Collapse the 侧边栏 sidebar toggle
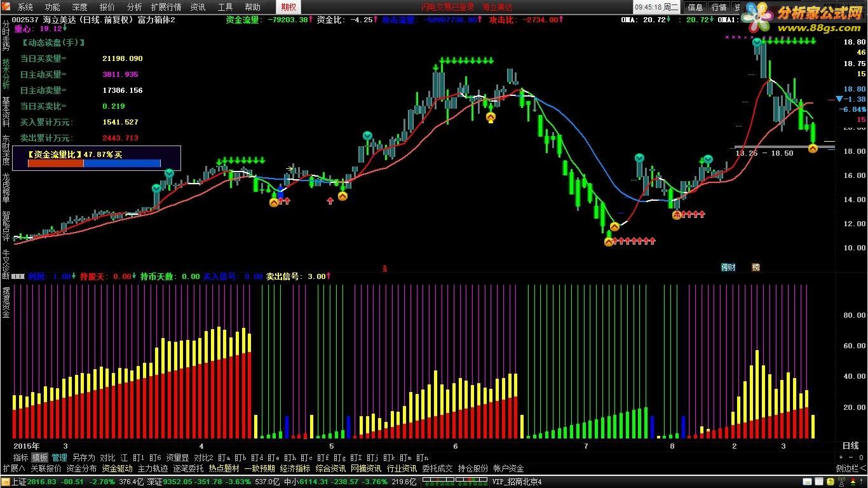This screenshot has height=488, width=868. pos(851,469)
